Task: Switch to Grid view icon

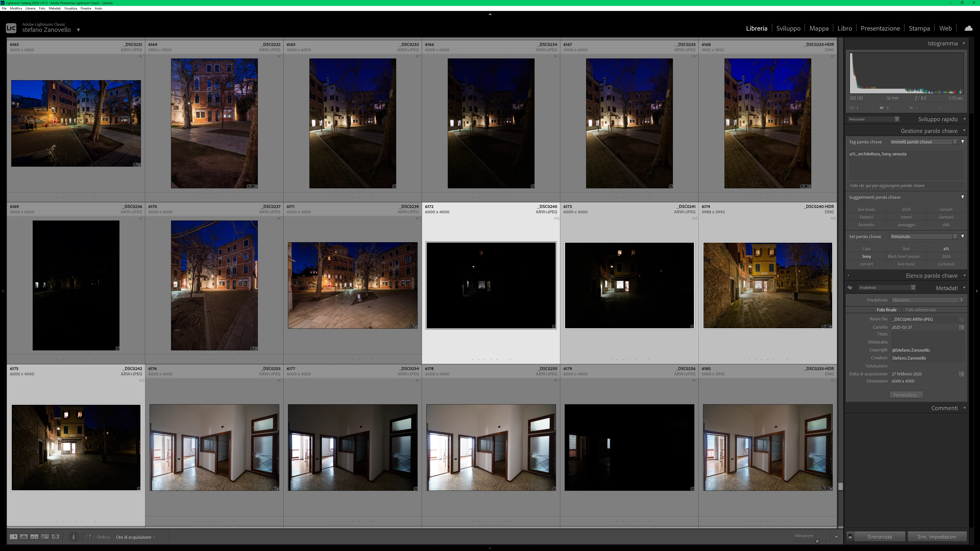Action: tap(13, 537)
